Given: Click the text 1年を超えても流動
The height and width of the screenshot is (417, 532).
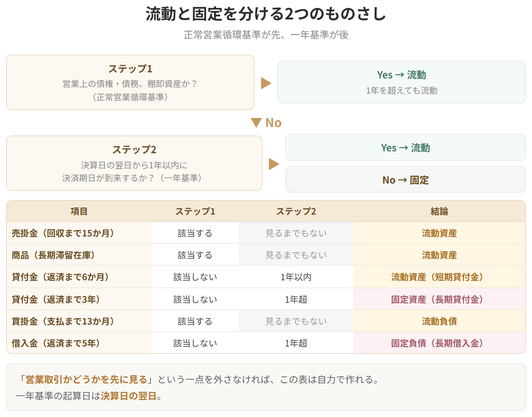Looking at the screenshot, I should tap(401, 90).
